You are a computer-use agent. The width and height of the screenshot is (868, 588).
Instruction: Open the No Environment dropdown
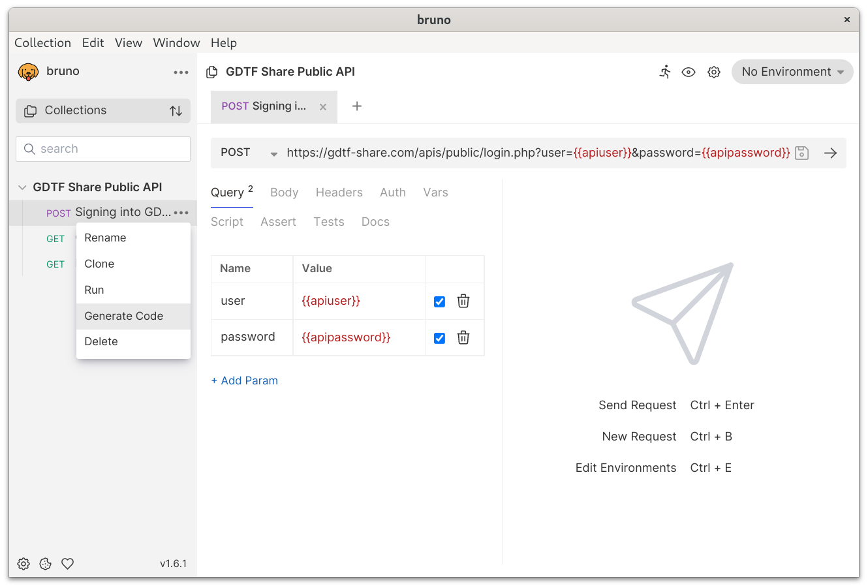pos(792,72)
